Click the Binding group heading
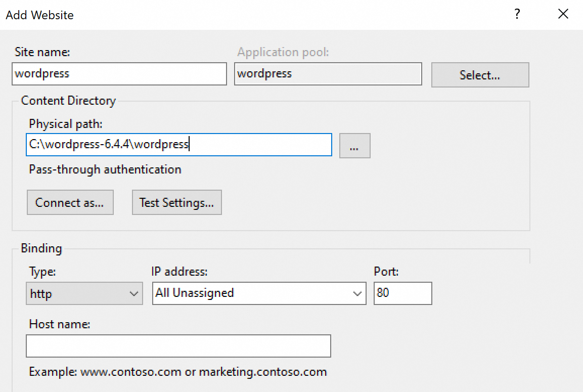This screenshot has height=392, width=583. 41,248
